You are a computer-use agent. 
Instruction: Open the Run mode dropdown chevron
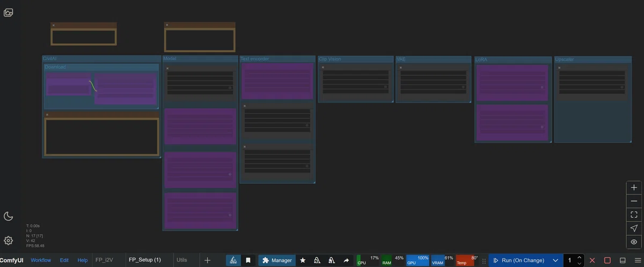click(556, 260)
